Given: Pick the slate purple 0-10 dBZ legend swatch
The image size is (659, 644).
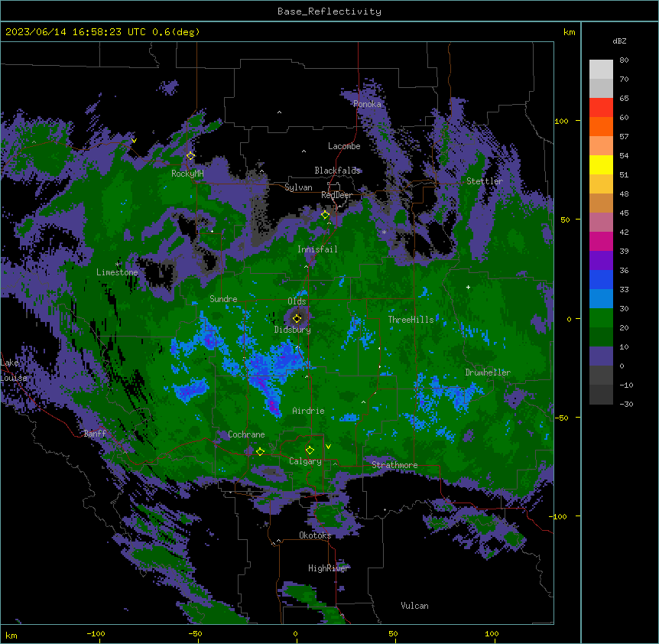Looking at the screenshot, I should pyautogui.click(x=601, y=356).
